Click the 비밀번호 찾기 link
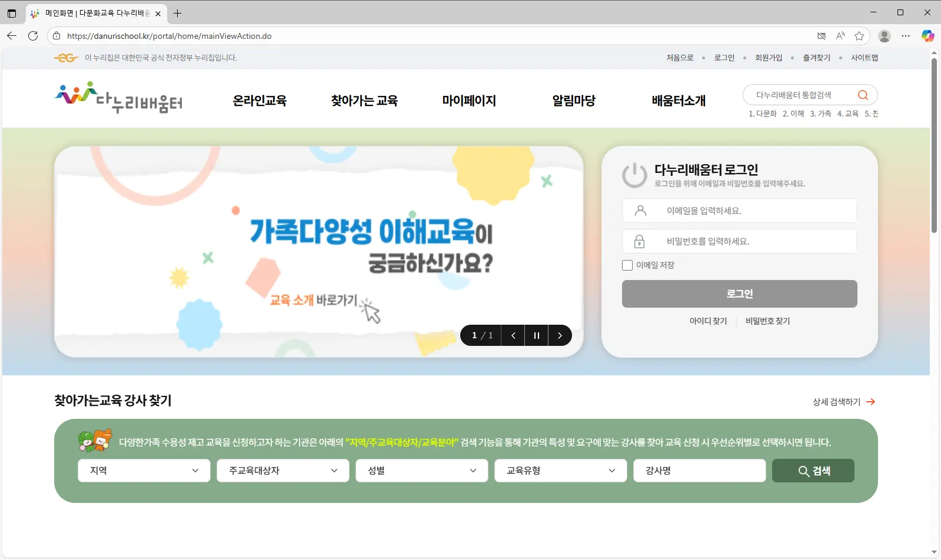This screenshot has height=560, width=941. click(767, 321)
